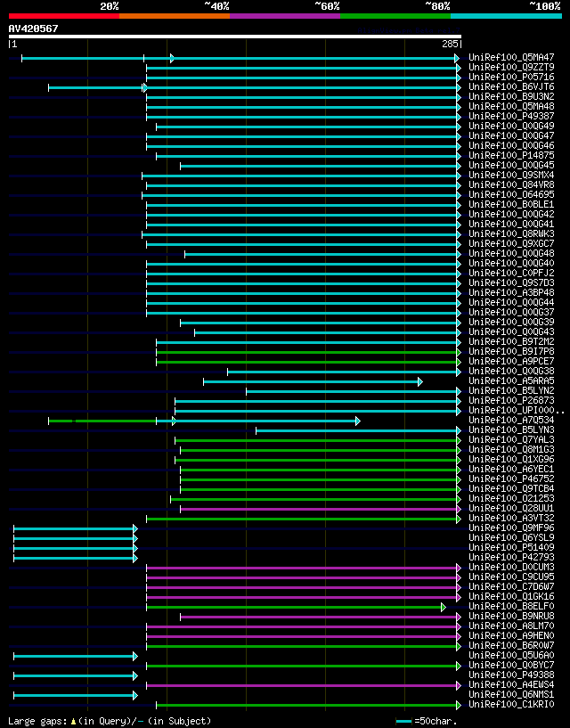Select label UniRef100_A9PCE7
Screen dimensions: 570x728
[x=511, y=361]
